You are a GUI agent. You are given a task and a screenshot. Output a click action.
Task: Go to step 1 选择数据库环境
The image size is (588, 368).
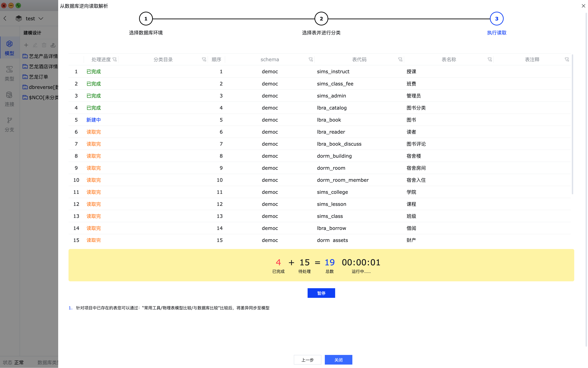146,19
